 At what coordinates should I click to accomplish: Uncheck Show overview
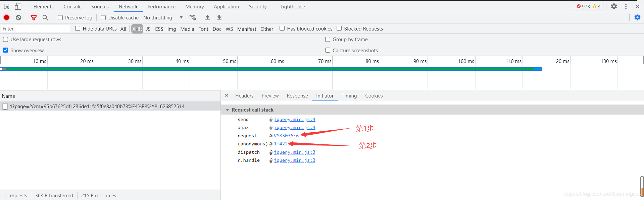5,50
